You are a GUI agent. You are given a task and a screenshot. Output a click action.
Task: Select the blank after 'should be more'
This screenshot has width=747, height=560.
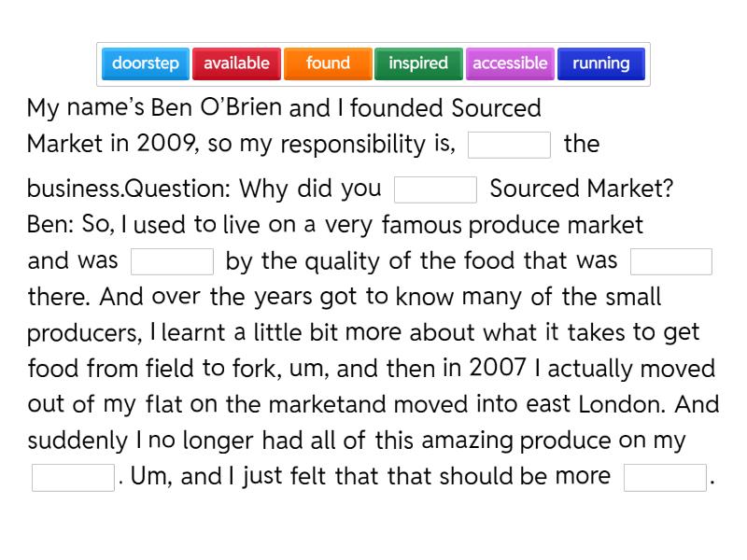click(665, 477)
